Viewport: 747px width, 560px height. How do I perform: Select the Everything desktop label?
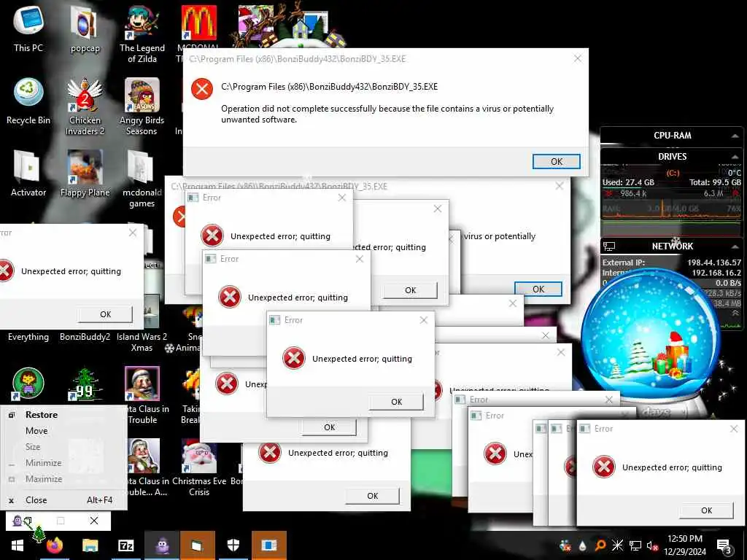click(x=28, y=337)
